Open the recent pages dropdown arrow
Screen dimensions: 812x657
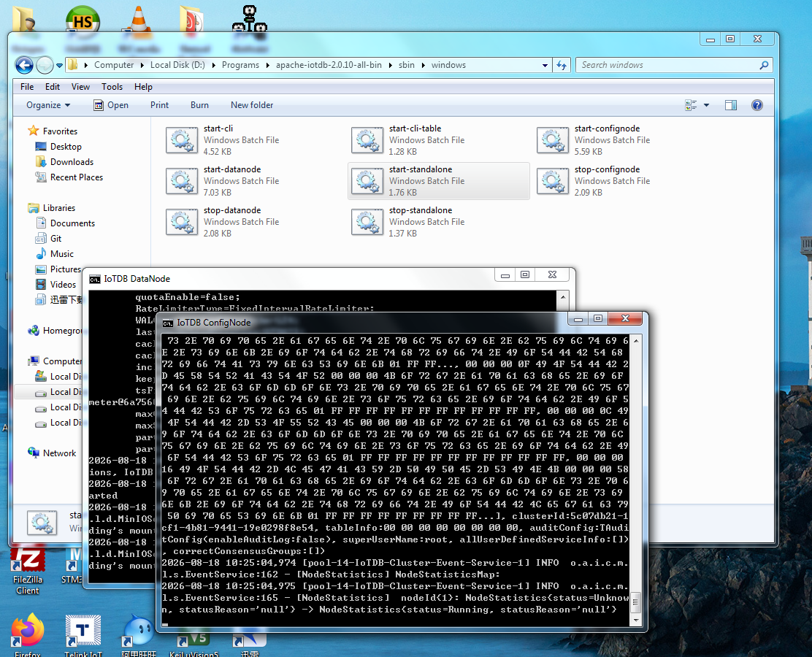(x=59, y=66)
